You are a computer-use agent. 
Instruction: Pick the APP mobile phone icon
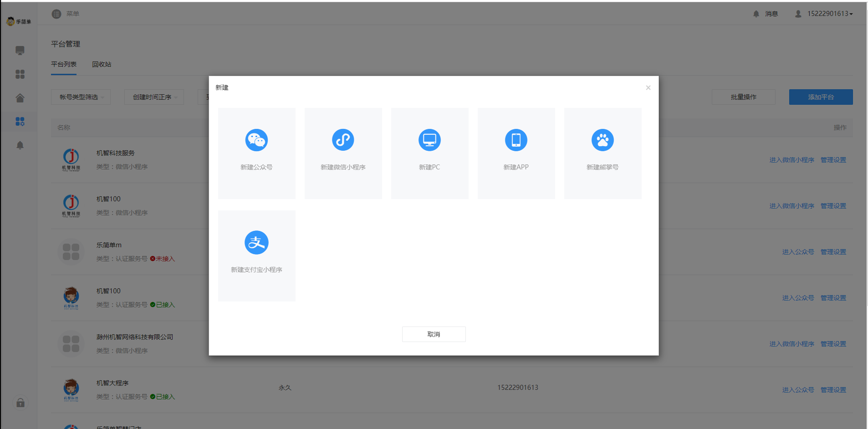(x=516, y=140)
